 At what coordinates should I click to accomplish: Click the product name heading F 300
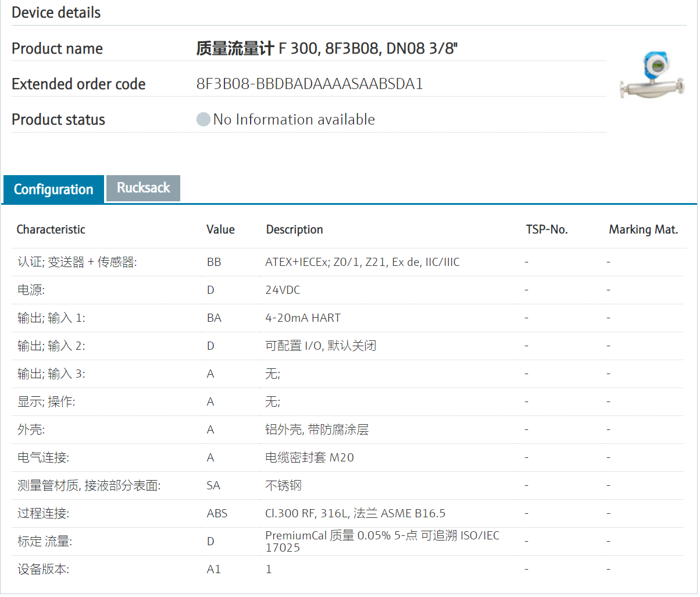coord(327,48)
